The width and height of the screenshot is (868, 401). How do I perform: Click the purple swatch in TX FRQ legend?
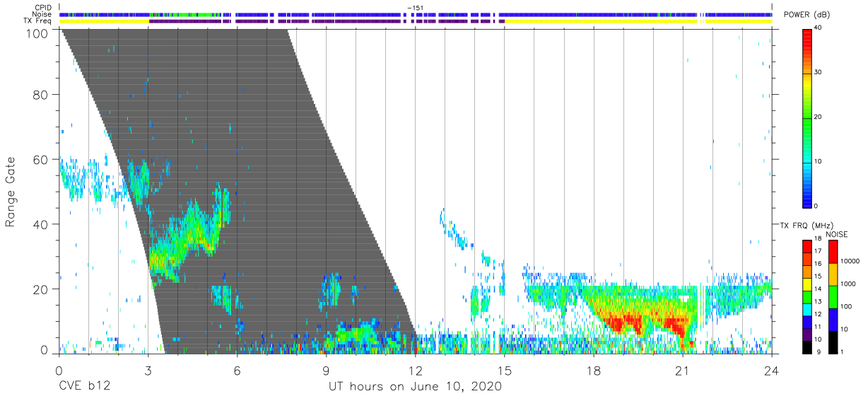tap(807, 333)
